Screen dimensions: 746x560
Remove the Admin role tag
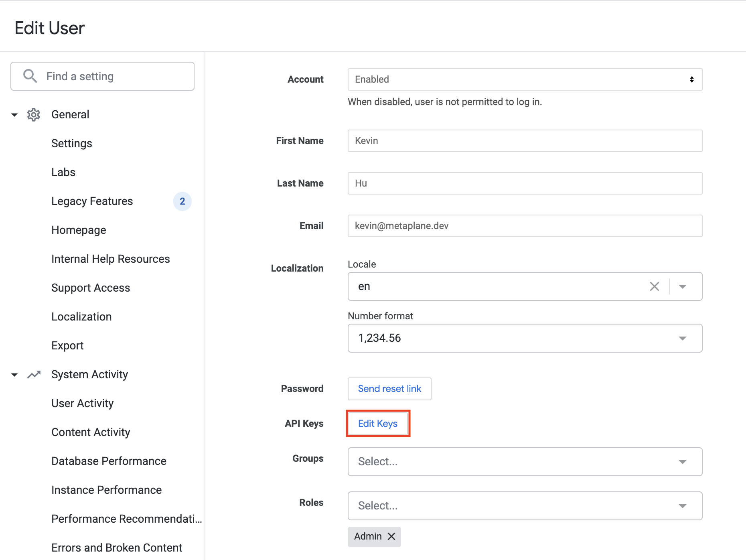tap(391, 536)
